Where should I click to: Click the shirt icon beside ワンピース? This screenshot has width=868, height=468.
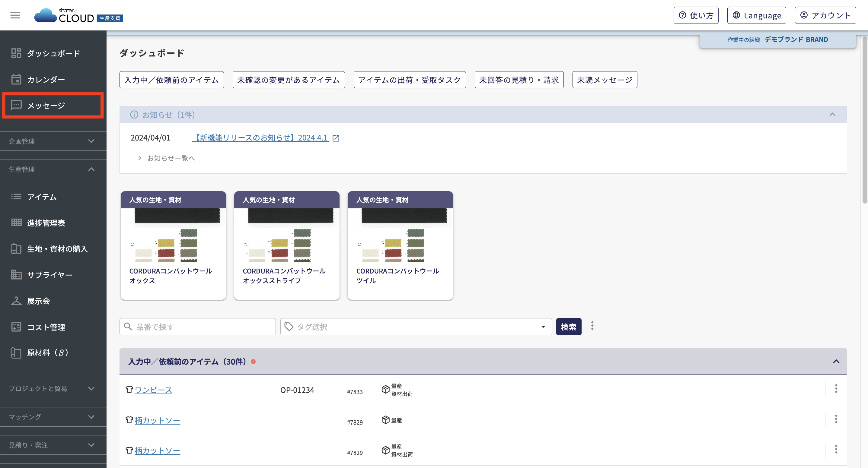pyautogui.click(x=129, y=389)
